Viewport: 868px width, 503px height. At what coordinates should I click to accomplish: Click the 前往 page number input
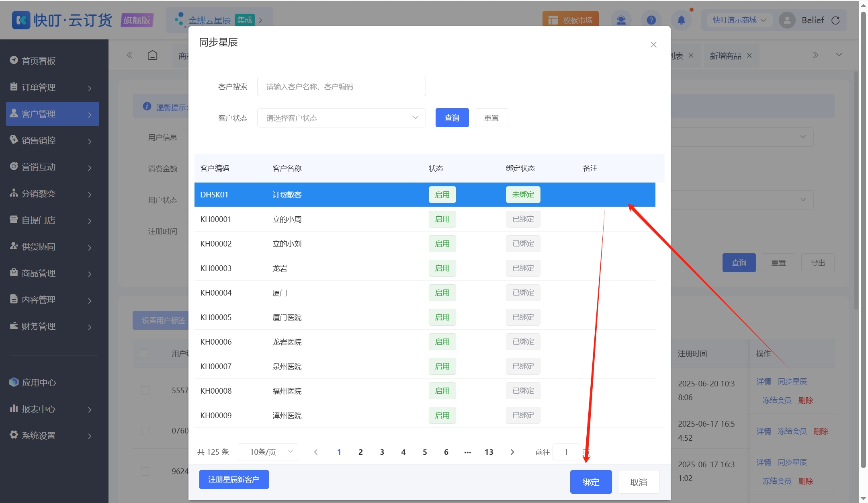tap(566, 452)
